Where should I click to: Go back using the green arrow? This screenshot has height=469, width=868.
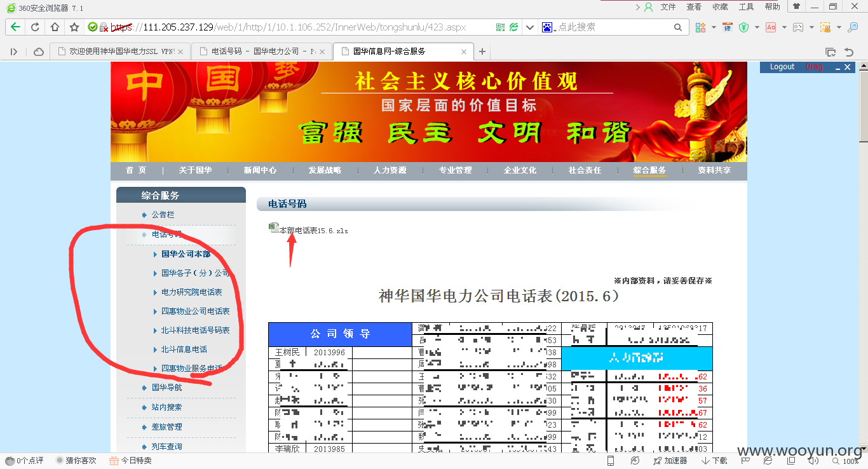coord(15,27)
